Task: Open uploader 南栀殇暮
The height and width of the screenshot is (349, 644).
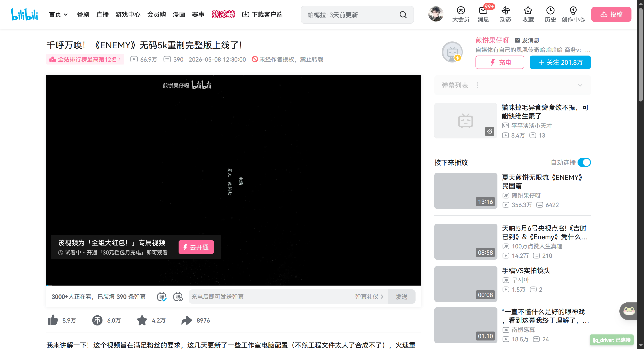Action: click(523, 330)
